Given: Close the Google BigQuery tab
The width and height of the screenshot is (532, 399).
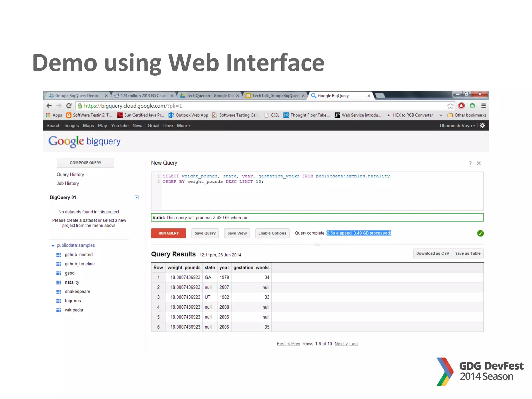Looking at the screenshot, I should point(369,96).
